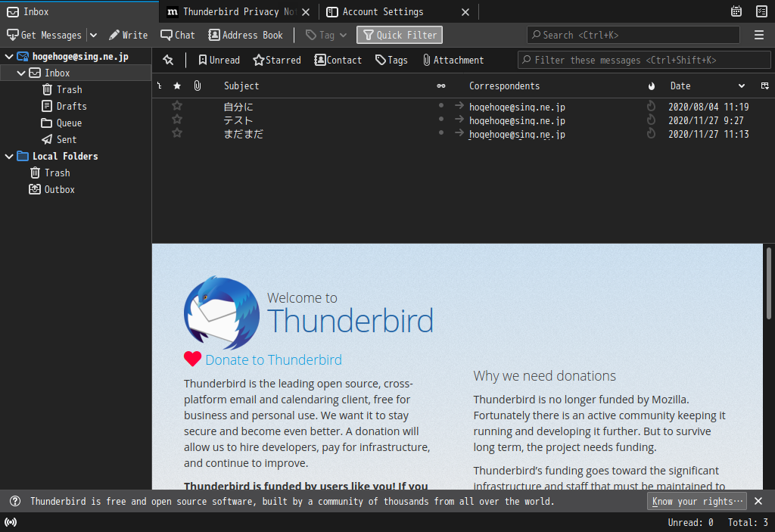The image size is (775, 532).
Task: Sort by junk status column icon
Action: tap(652, 86)
